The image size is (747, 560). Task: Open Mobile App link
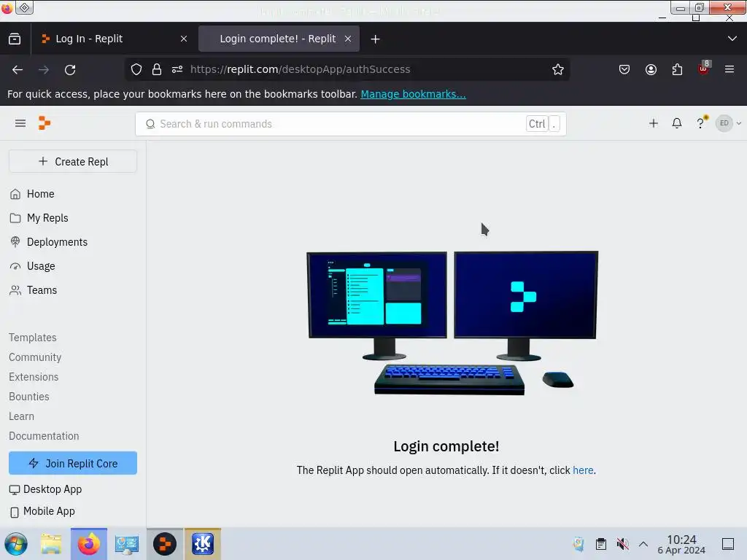pyautogui.click(x=42, y=511)
